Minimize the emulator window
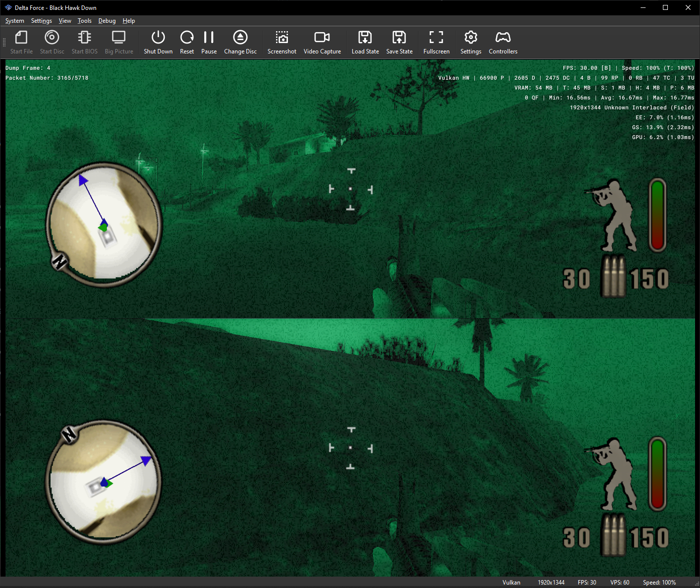The image size is (700, 588). click(643, 7)
